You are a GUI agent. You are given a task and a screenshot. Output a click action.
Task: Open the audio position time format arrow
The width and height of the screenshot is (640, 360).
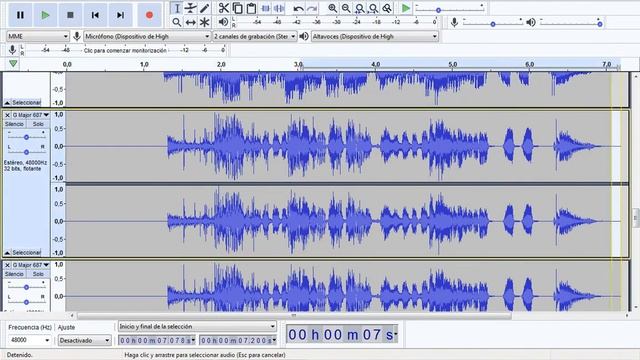coord(396,334)
